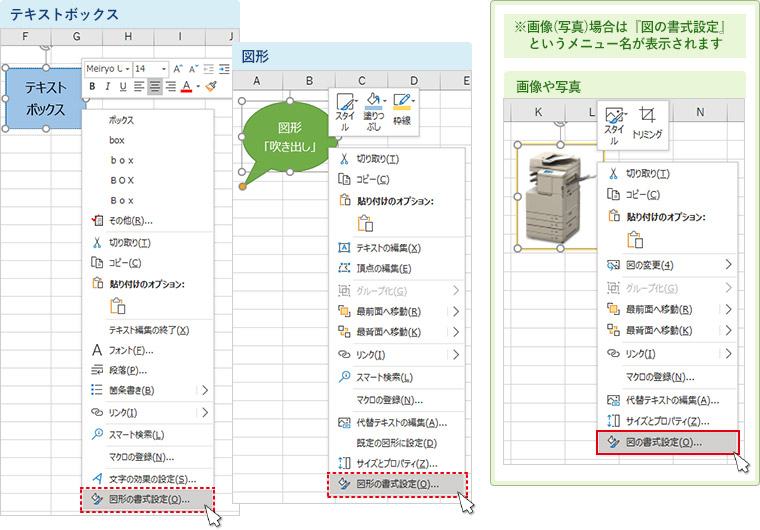Click the picture スタイル icon above the printer
760x530 pixels.
[x=614, y=122]
